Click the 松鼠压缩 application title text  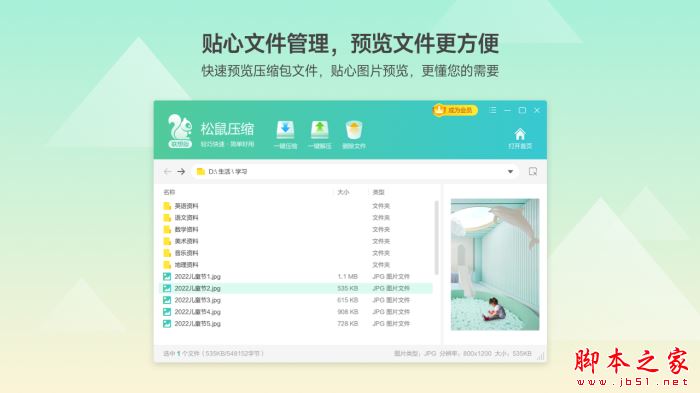pyautogui.click(x=227, y=129)
